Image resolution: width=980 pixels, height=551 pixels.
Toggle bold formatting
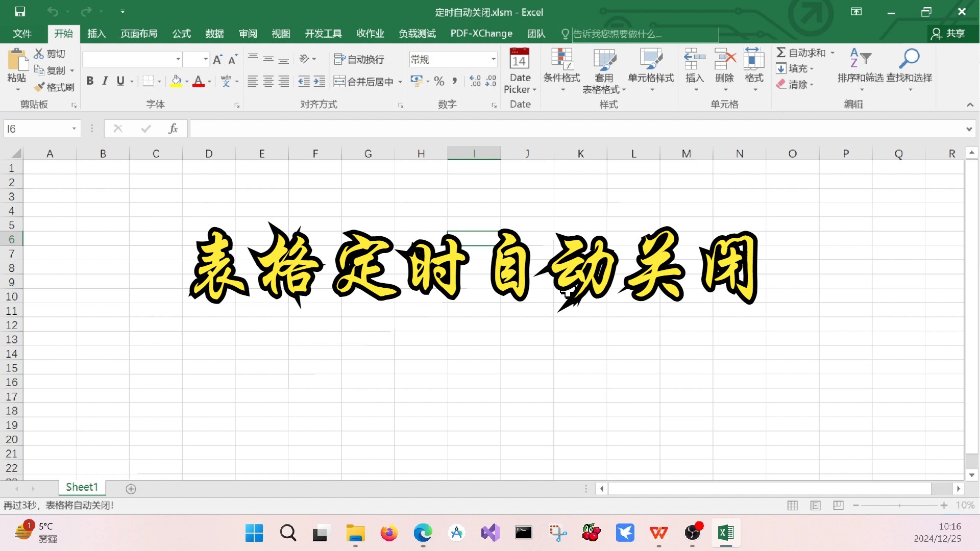tap(90, 81)
